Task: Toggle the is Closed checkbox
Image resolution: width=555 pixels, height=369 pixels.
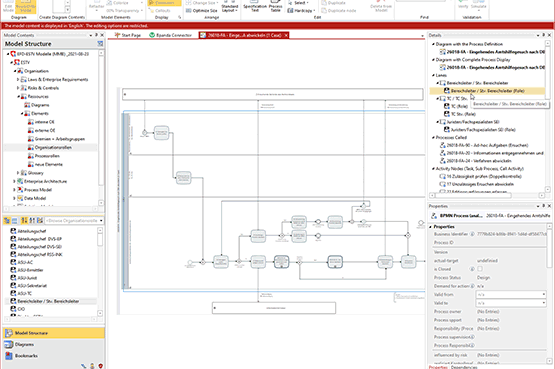Action: pyautogui.click(x=480, y=269)
